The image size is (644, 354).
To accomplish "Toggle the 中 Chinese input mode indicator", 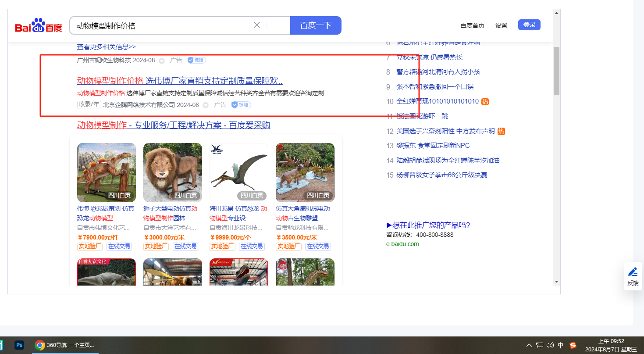I will 561,345.
